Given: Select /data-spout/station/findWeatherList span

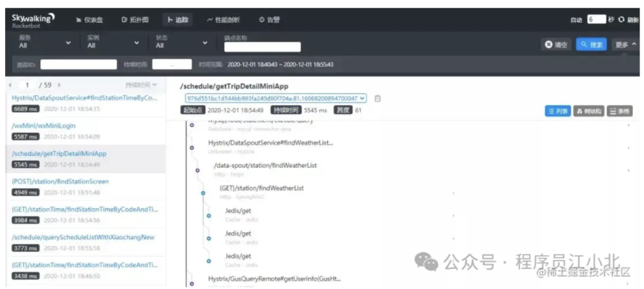Looking at the screenshot, I should (x=265, y=165).
